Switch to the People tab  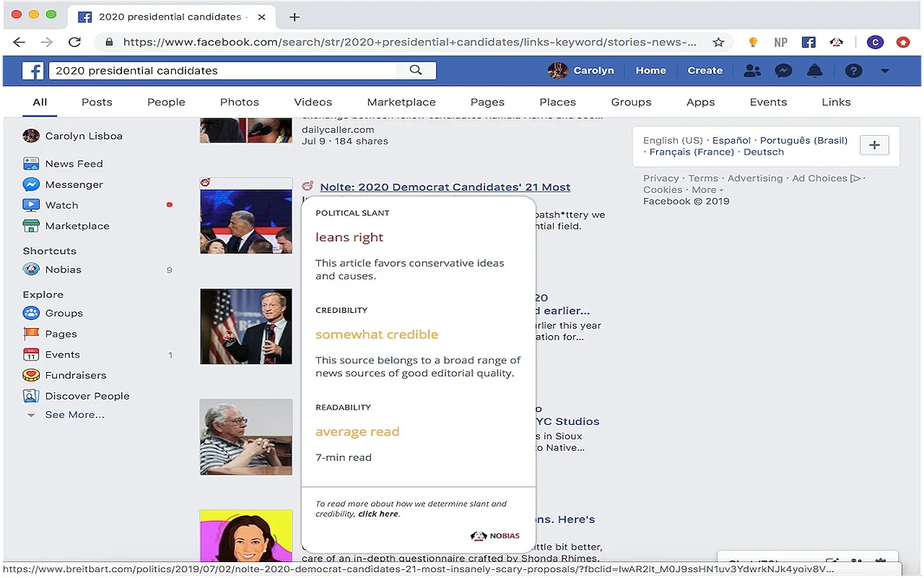(x=166, y=102)
